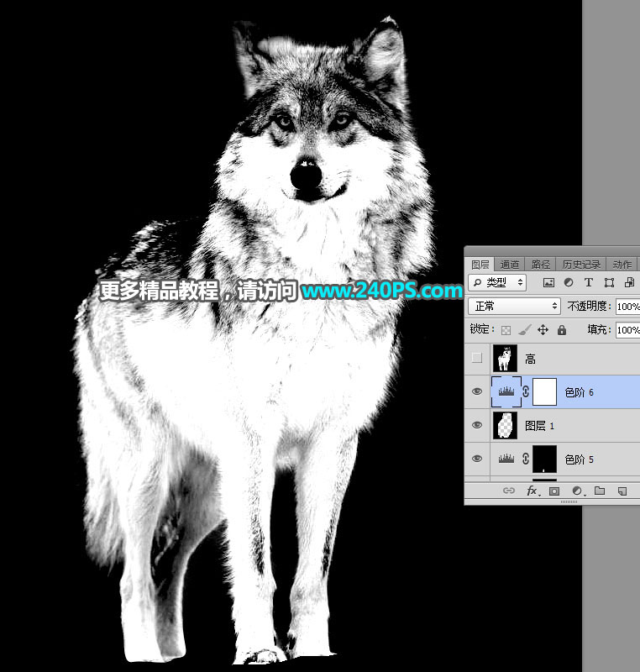
Task: Filter layers by type (T) icon
Action: (x=589, y=283)
